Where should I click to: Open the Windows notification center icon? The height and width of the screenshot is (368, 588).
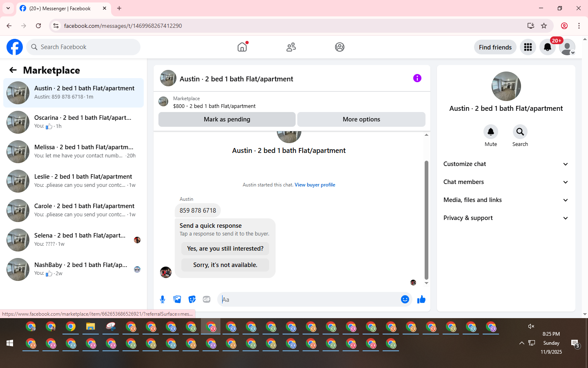click(x=575, y=343)
